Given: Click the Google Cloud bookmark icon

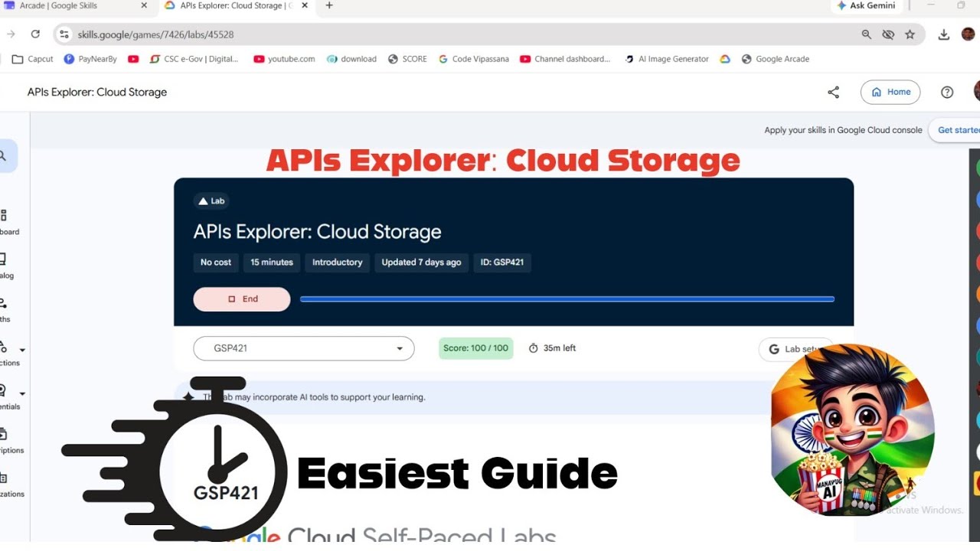Looking at the screenshot, I should tap(725, 59).
